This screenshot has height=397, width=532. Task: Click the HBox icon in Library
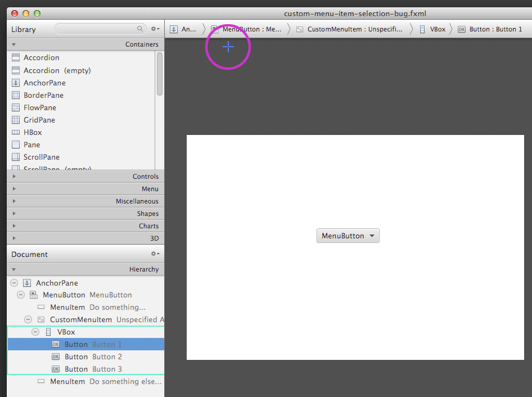(16, 132)
